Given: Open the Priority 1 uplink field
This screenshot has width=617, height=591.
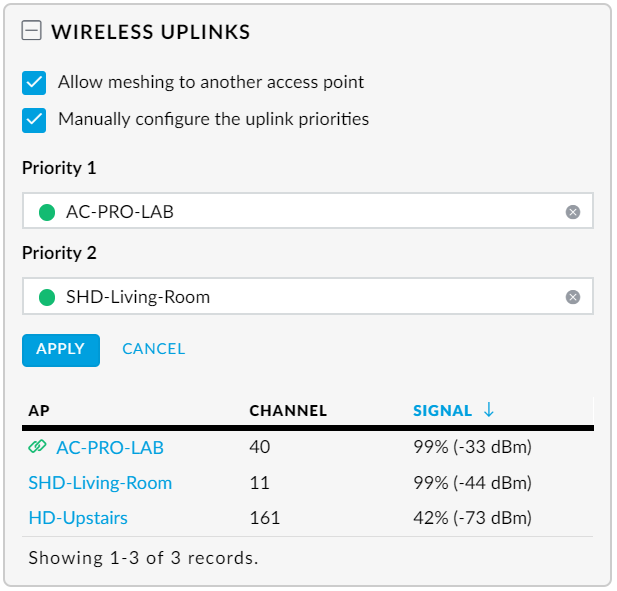Looking at the screenshot, I should point(300,212).
